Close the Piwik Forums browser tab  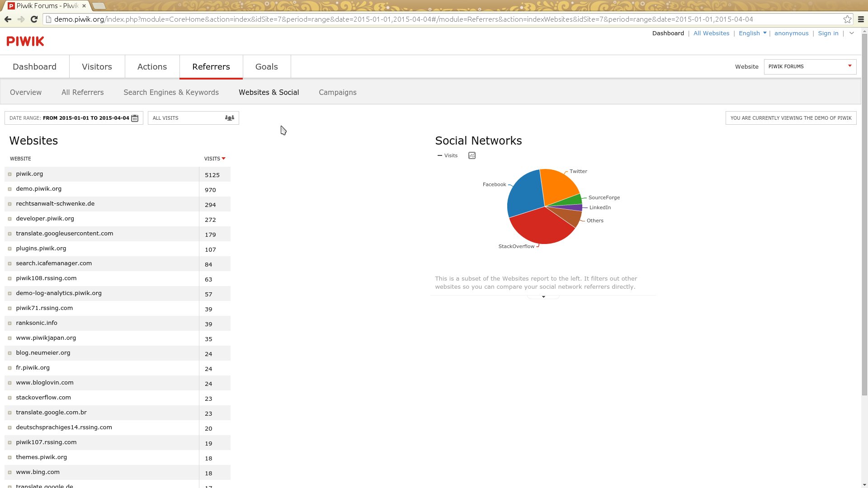(84, 6)
